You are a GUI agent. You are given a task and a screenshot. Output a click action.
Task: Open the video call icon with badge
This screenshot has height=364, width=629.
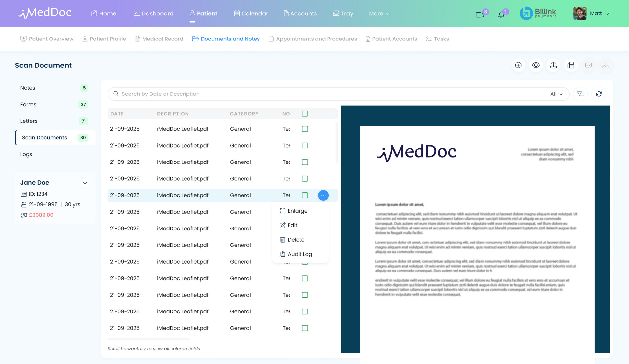click(x=479, y=15)
